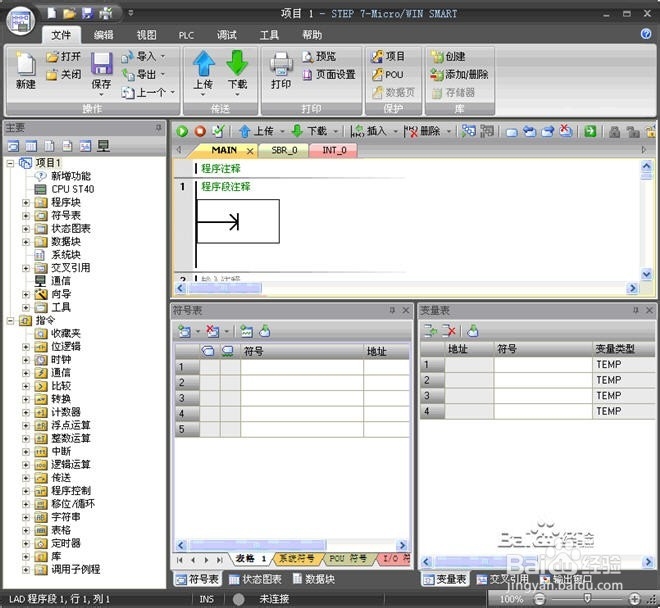Click Project protection (项目) in ribbon
This screenshot has height=608, width=660.
coord(388,56)
